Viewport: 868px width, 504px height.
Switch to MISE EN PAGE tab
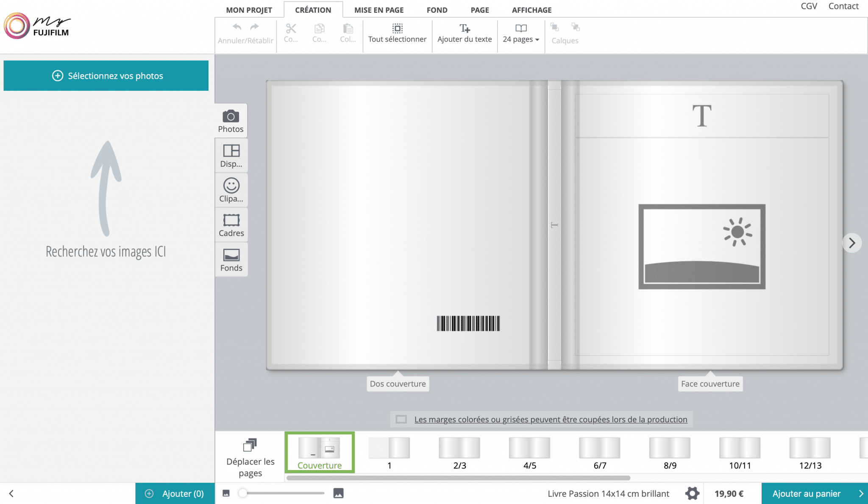[x=379, y=10]
